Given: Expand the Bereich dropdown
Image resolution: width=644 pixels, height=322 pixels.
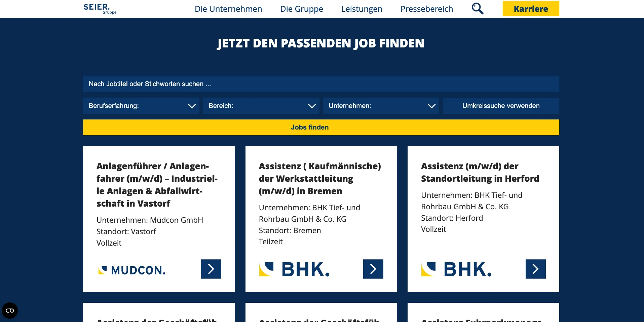Looking at the screenshot, I should pyautogui.click(x=261, y=106).
